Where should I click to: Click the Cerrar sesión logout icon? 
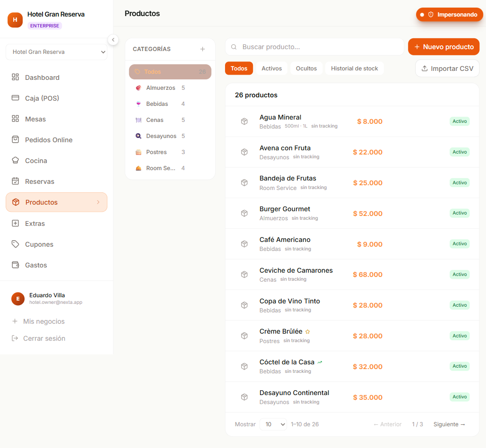pyautogui.click(x=15, y=338)
